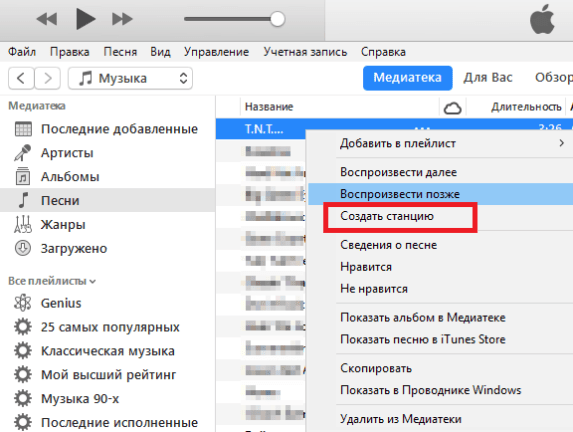This screenshot has height=432, width=573.
Task: Click the calendar grid icon beside Последние добавленные
Action: 23,129
